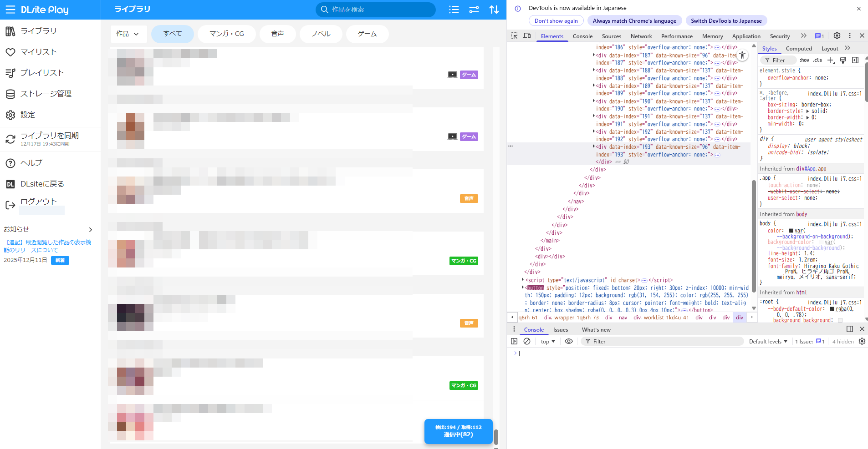Click Switch DevTools to Japanese button
The height and width of the screenshot is (449, 868).
(x=726, y=21)
